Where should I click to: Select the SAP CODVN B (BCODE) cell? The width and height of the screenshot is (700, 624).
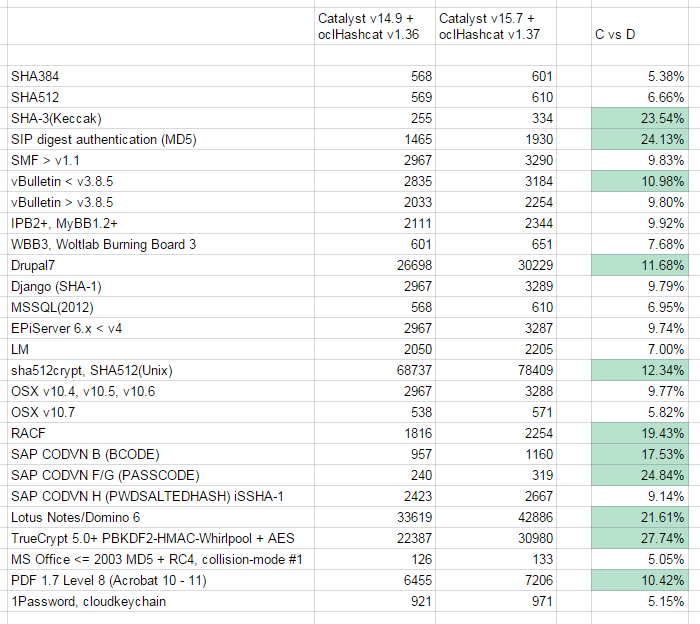pos(161,454)
